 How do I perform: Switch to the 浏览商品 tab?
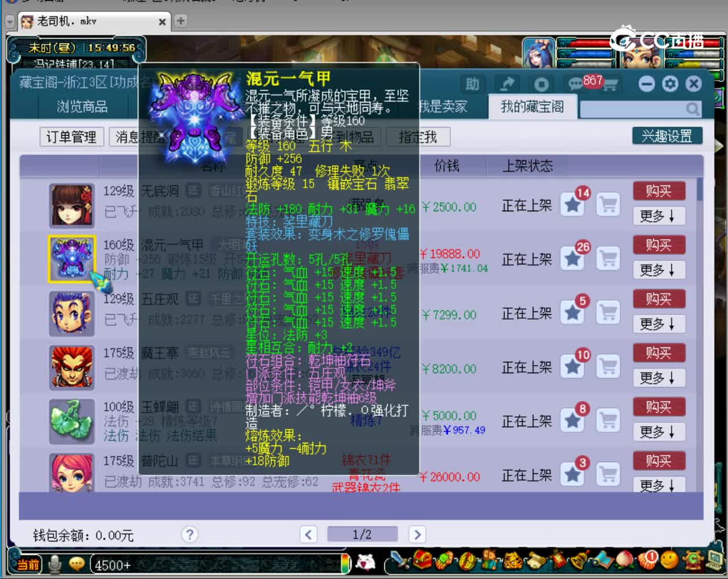82,106
